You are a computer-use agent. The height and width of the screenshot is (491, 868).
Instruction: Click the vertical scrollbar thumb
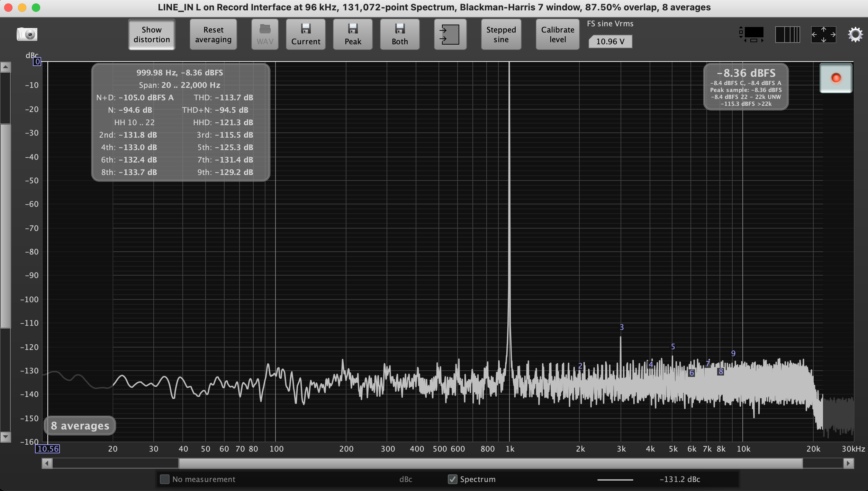coord(5,226)
